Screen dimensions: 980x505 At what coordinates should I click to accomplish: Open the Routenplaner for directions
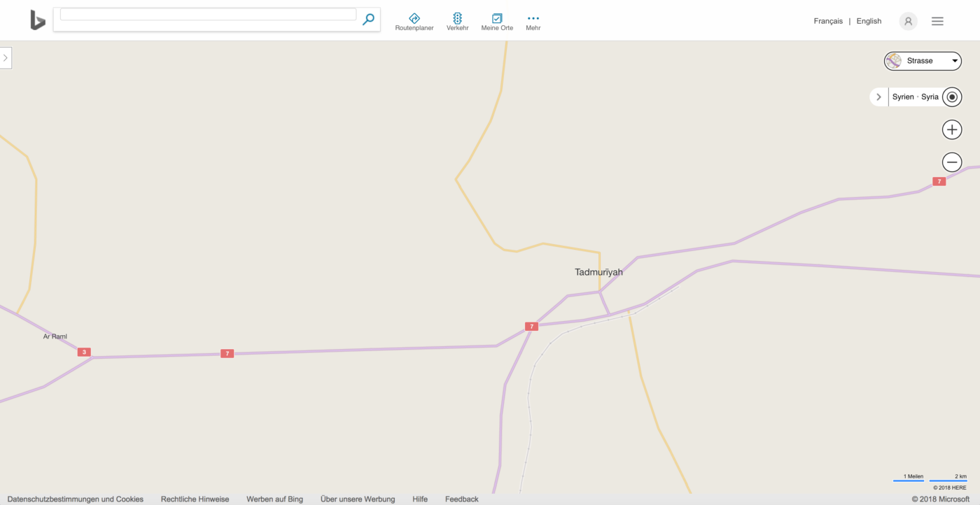(x=414, y=20)
